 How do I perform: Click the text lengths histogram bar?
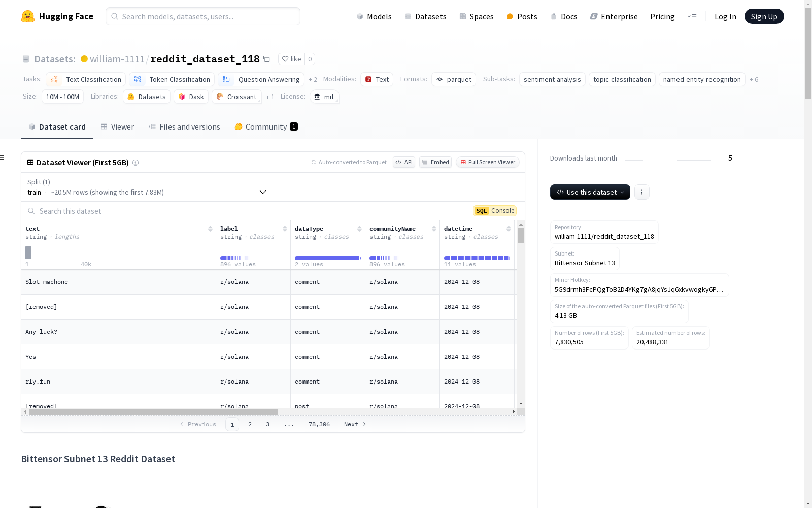[28, 252]
